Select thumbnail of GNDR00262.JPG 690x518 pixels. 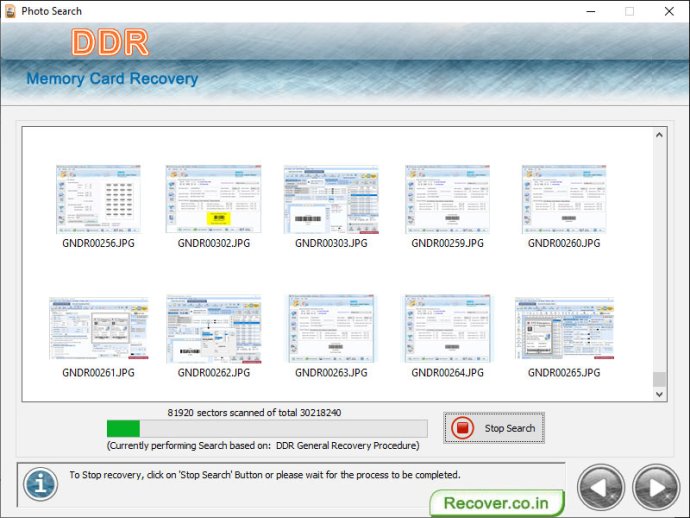click(214, 329)
